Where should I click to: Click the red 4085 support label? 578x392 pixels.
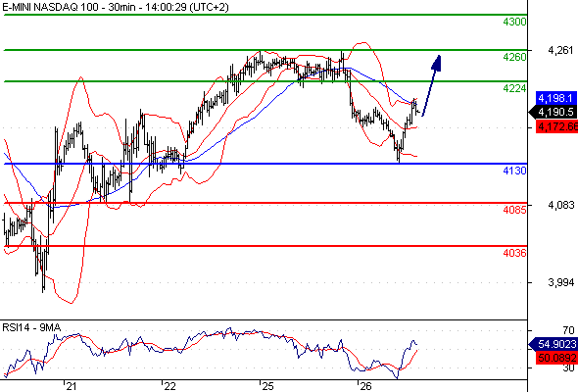pyautogui.click(x=514, y=210)
